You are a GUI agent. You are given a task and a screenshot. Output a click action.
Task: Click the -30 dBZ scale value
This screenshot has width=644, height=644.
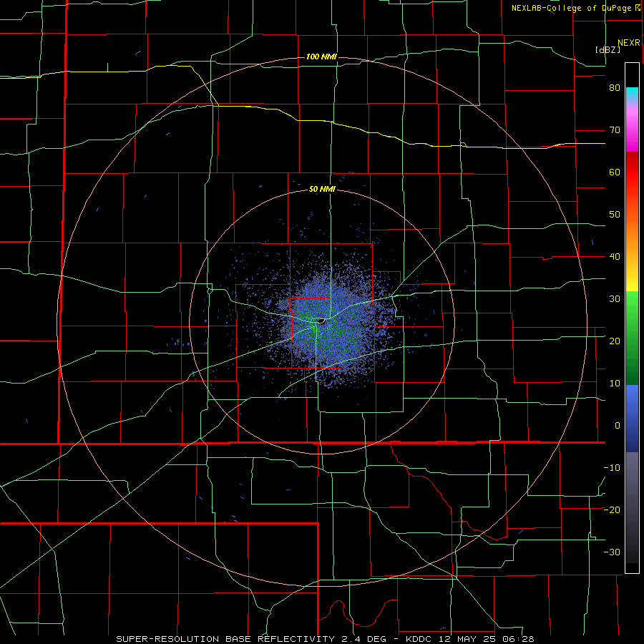612,552
